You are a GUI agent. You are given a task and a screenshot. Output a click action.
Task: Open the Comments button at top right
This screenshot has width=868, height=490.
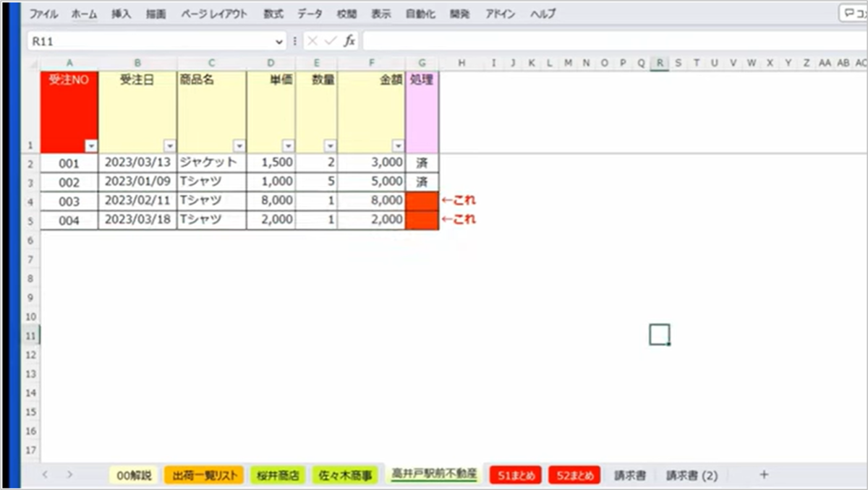(854, 14)
